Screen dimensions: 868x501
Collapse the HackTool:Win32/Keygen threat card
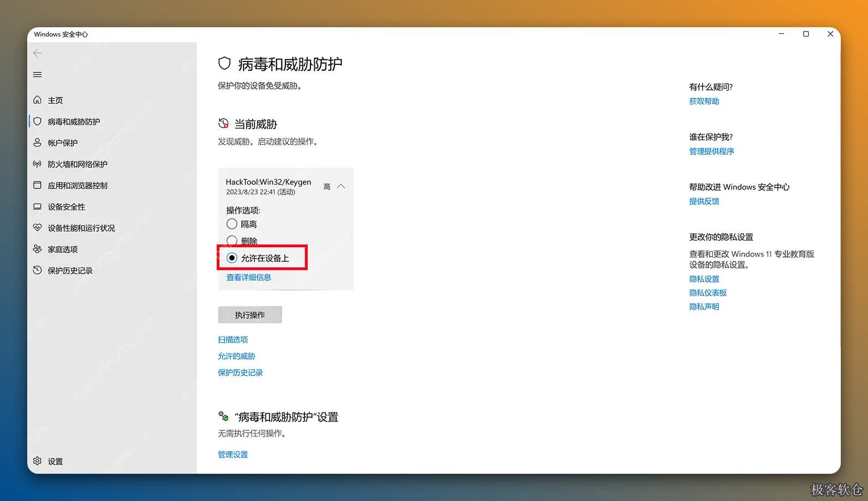coord(341,186)
